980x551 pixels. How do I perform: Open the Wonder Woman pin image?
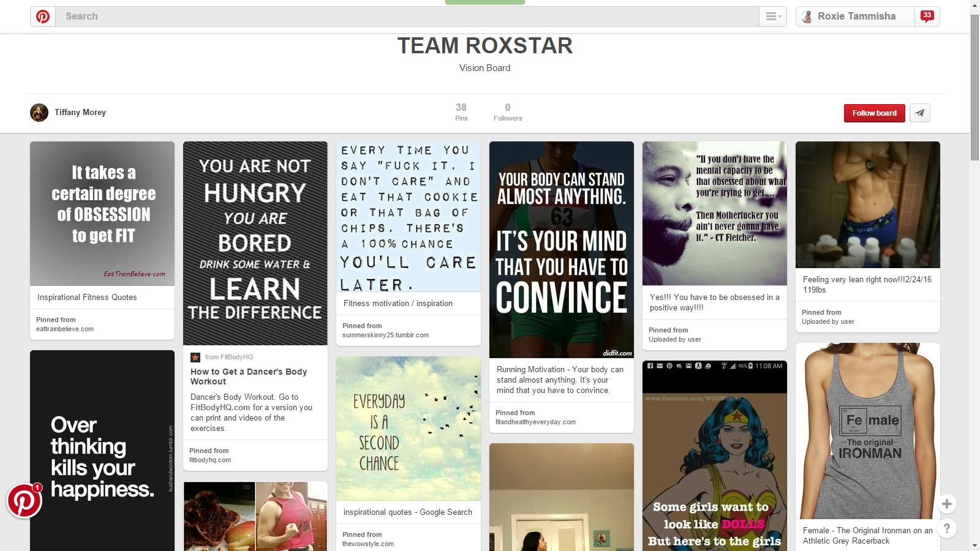tap(715, 456)
